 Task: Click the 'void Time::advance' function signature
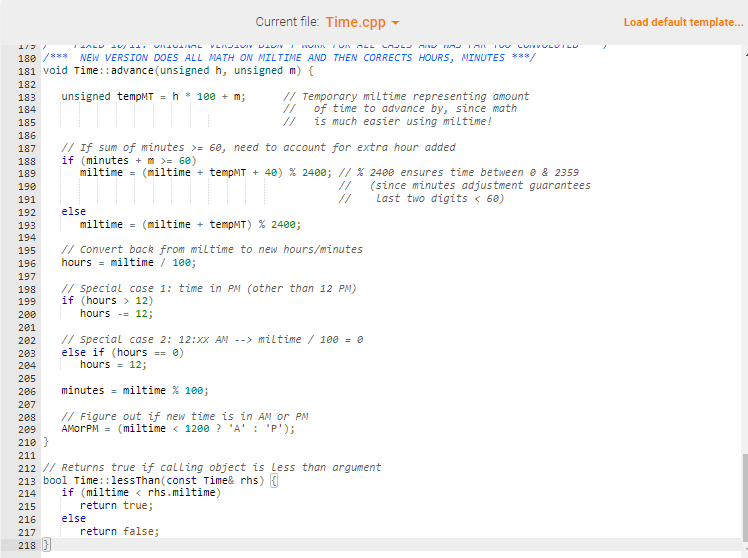178,71
